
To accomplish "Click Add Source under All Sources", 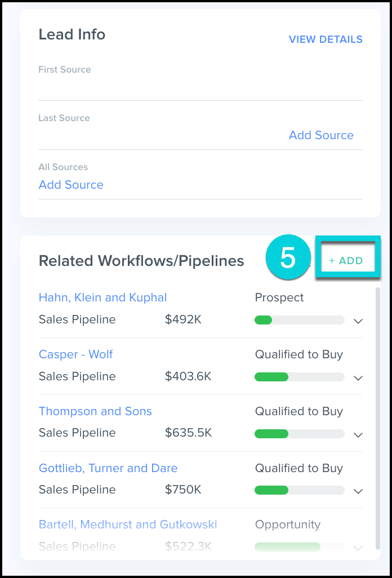I will pyautogui.click(x=71, y=185).
